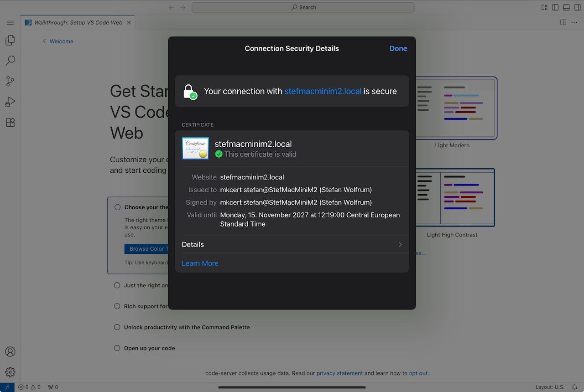This screenshot has height=392, width=584.
Task: Open the Search view in activity bar
Action: coord(10,61)
